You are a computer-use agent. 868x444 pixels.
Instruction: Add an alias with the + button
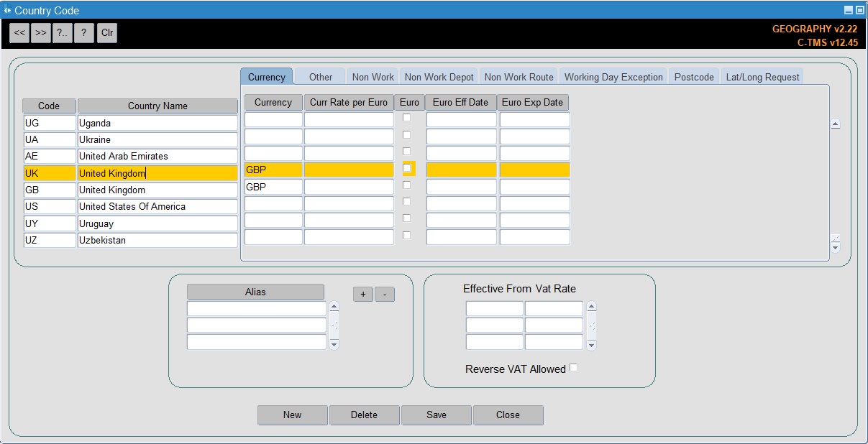pos(363,295)
